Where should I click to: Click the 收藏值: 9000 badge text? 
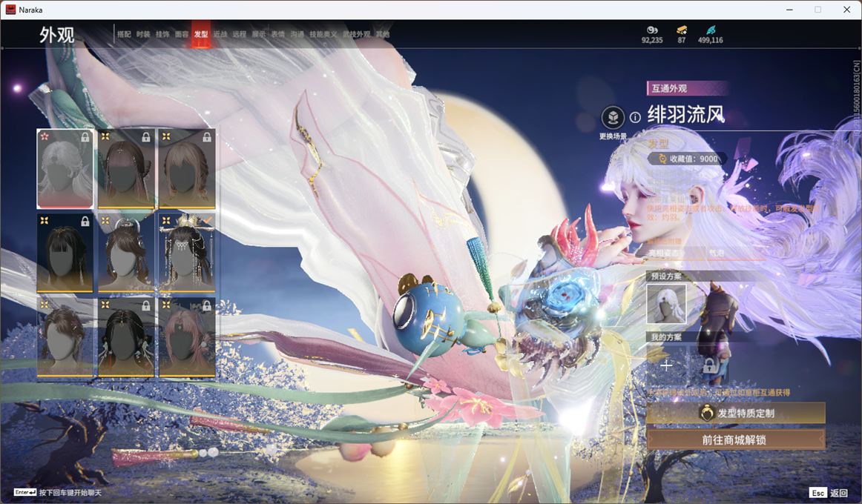coord(693,159)
